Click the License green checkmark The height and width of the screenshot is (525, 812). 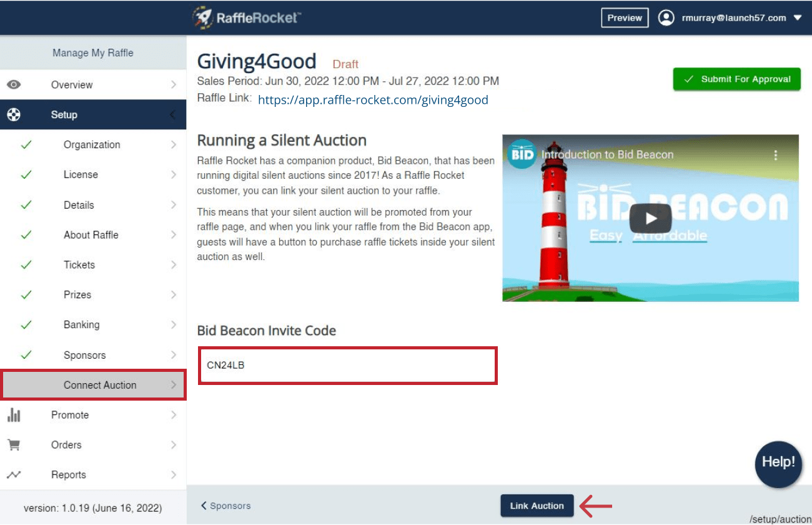26,175
